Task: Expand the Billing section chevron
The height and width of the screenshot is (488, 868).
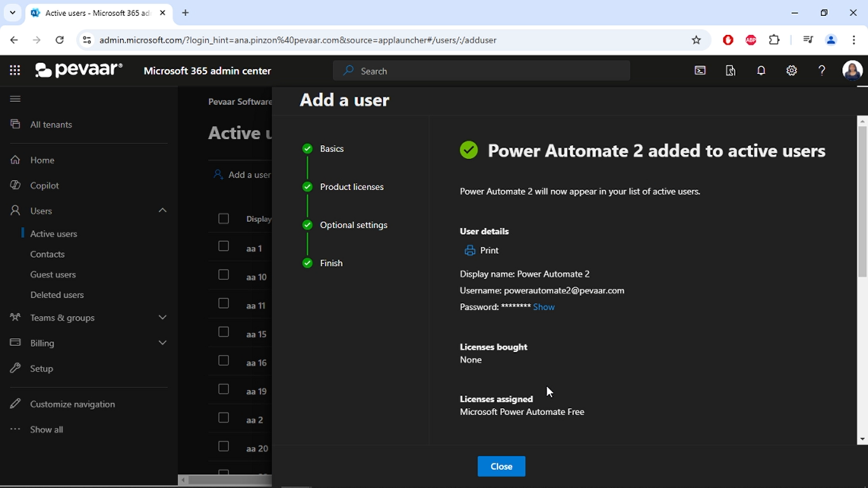Action: [x=163, y=342]
